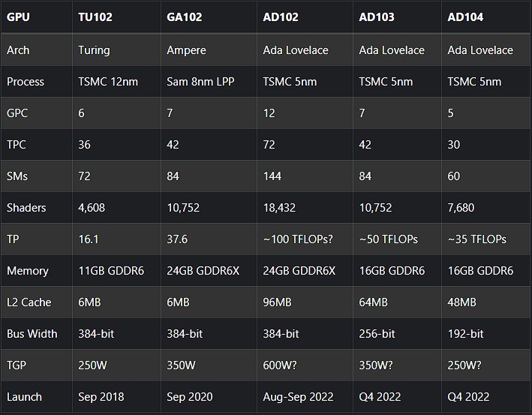
Task: Click the Bus Width row label
Action: click(x=32, y=334)
